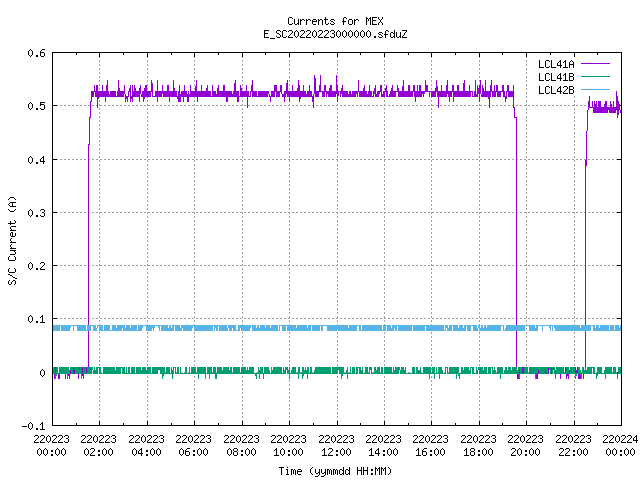Click the 0.5 y-axis tick value

point(36,106)
